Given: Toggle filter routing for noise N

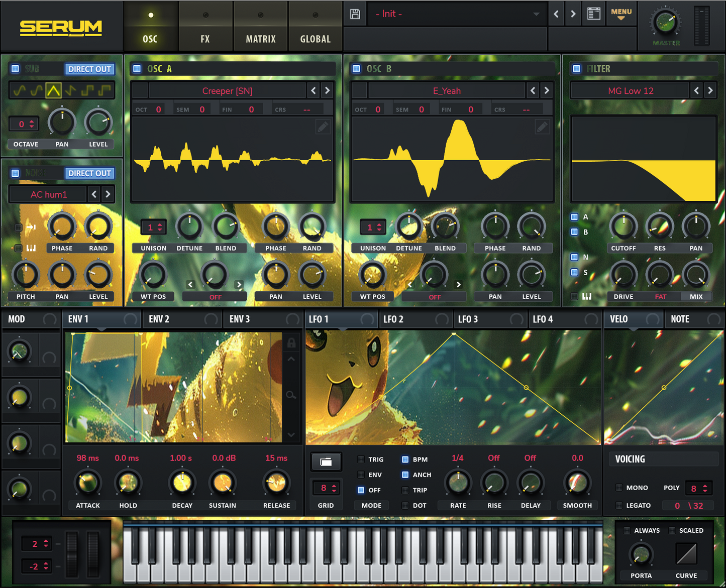Looking at the screenshot, I should tap(574, 257).
